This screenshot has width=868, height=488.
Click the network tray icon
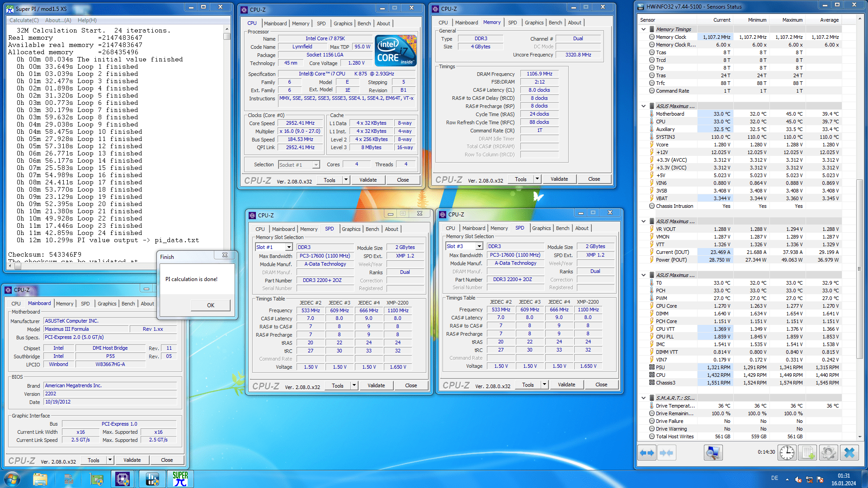tap(809, 480)
